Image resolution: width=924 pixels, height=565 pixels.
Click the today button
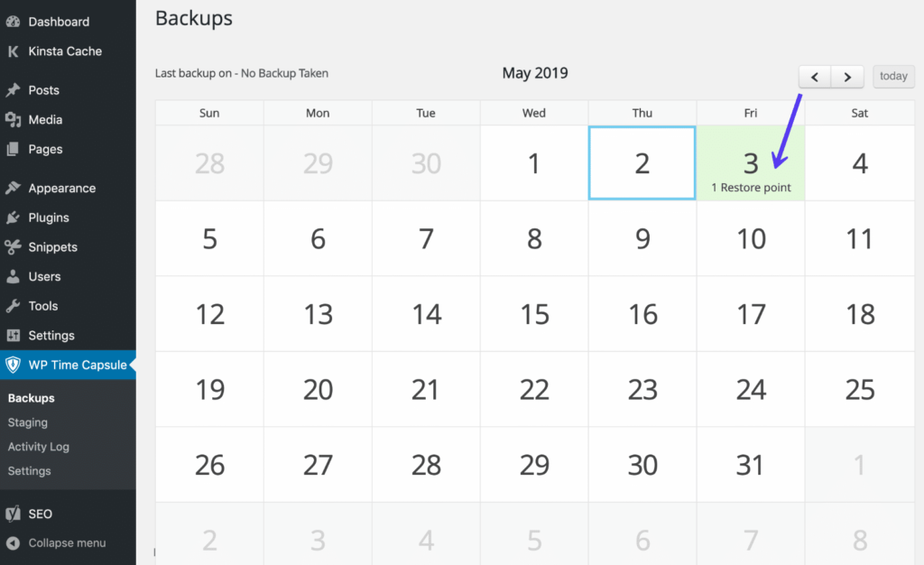click(x=893, y=77)
